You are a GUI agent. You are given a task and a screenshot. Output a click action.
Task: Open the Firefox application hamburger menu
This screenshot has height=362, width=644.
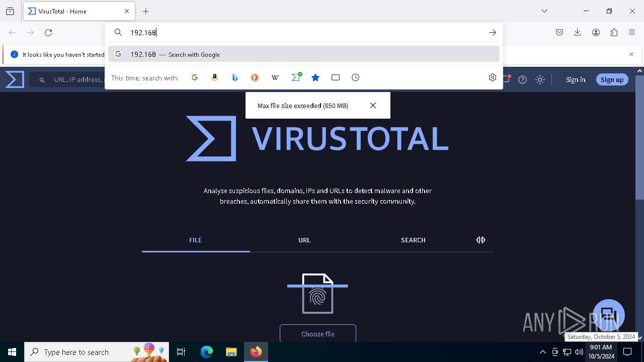click(632, 32)
